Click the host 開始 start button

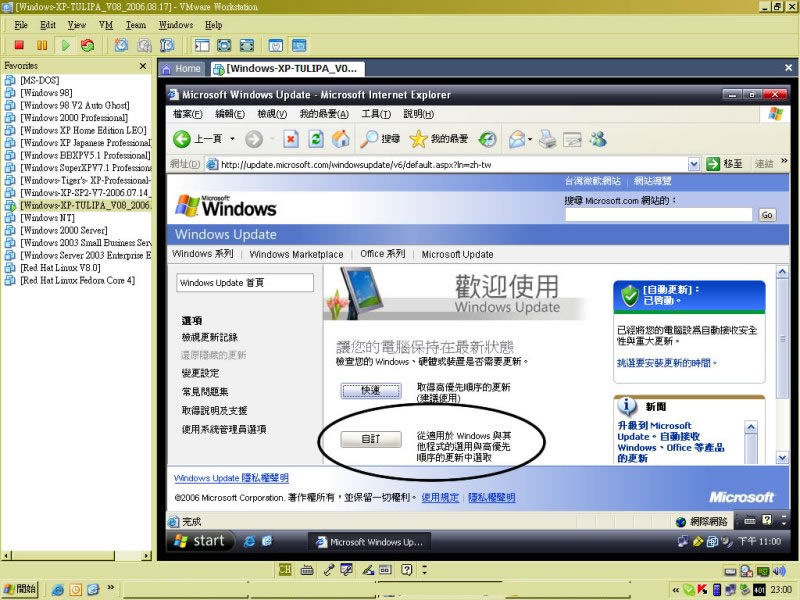pos(19,589)
